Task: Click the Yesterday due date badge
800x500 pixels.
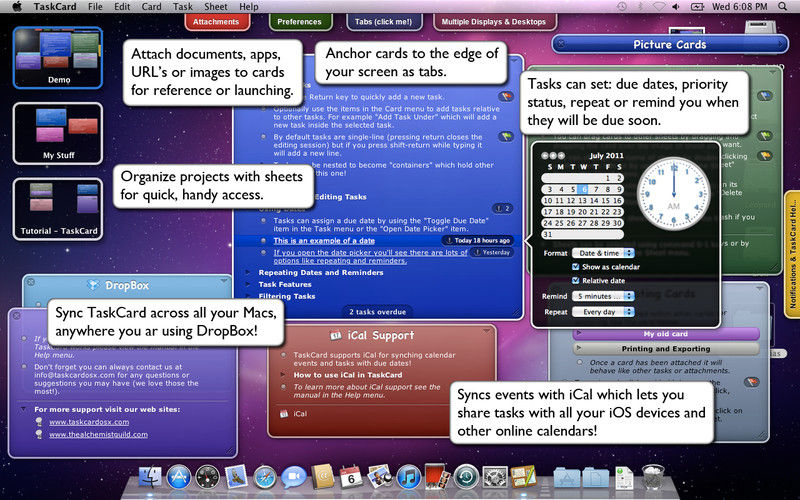Action: coord(492,253)
